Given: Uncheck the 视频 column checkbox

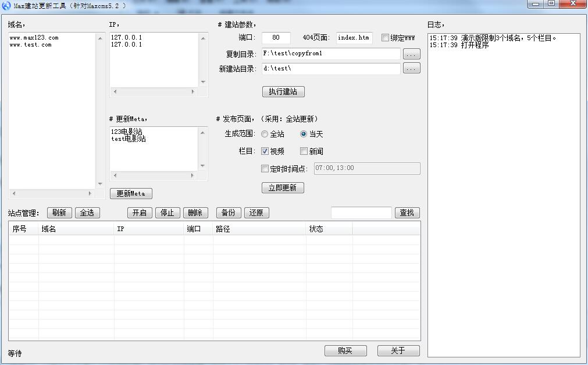Looking at the screenshot, I should point(265,151).
